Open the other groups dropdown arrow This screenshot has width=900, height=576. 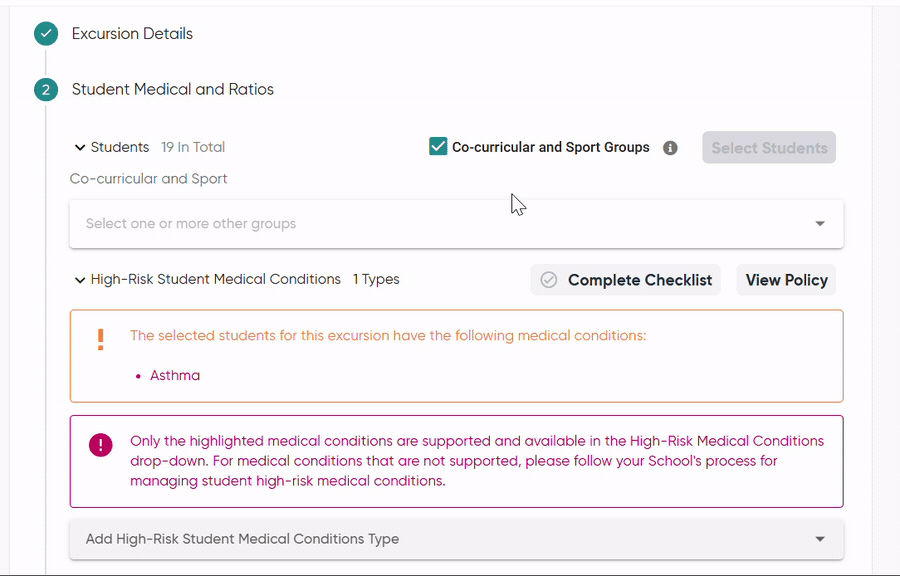point(820,224)
